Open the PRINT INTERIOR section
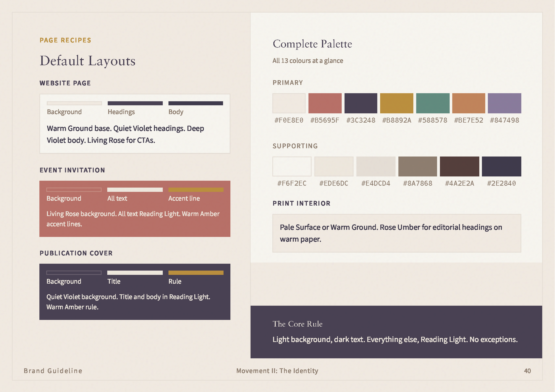This screenshot has height=392, width=555. (x=301, y=203)
